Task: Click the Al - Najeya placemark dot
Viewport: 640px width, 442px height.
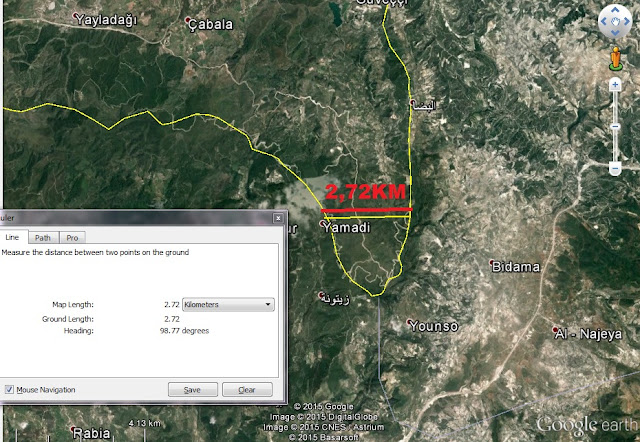Action: [x=555, y=329]
